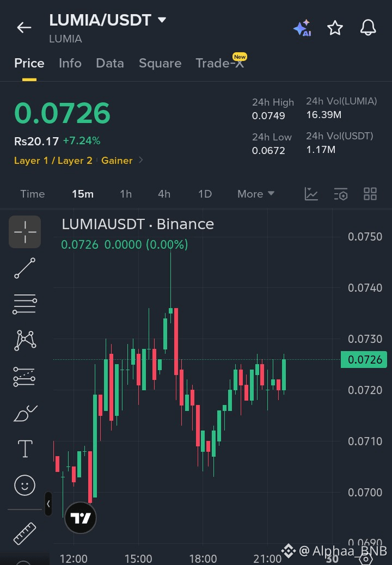Image resolution: width=392 pixels, height=565 pixels.
Task: Select the ruler measure tool
Action: [25, 533]
